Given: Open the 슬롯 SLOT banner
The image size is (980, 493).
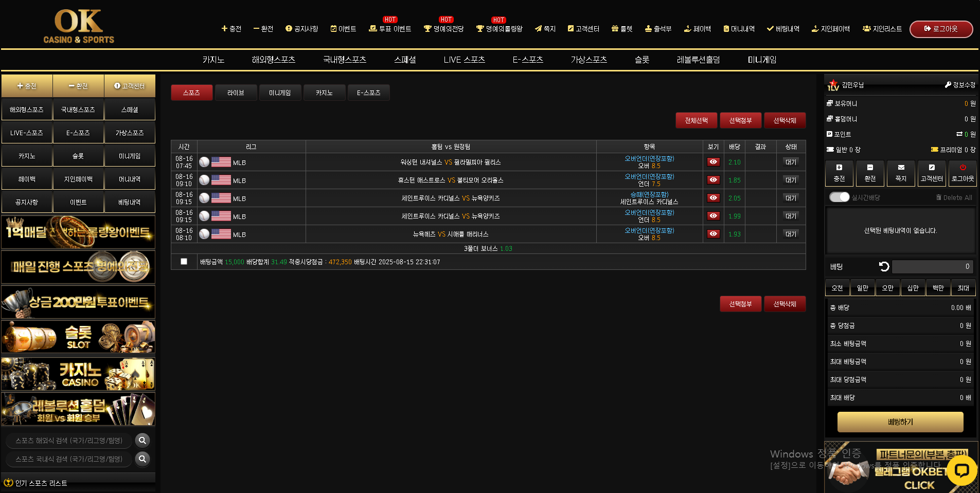Looking at the screenshot, I should (x=78, y=337).
